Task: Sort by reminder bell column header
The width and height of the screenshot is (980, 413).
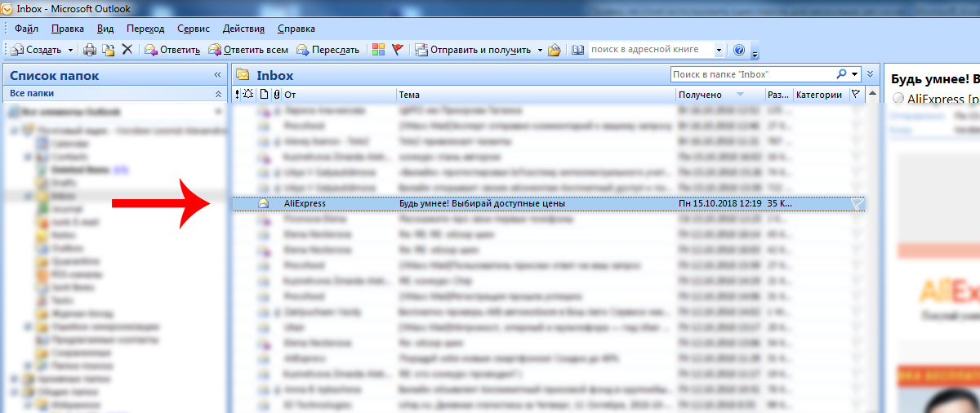Action: click(248, 95)
